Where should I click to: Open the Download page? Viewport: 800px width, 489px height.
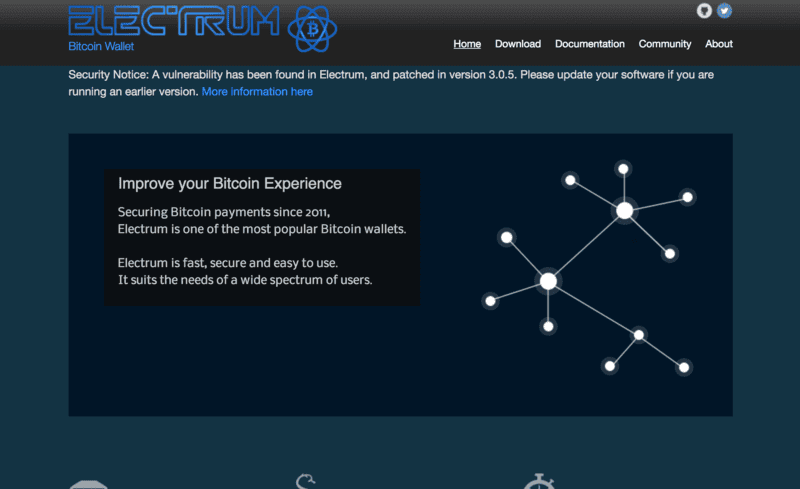[x=518, y=44]
